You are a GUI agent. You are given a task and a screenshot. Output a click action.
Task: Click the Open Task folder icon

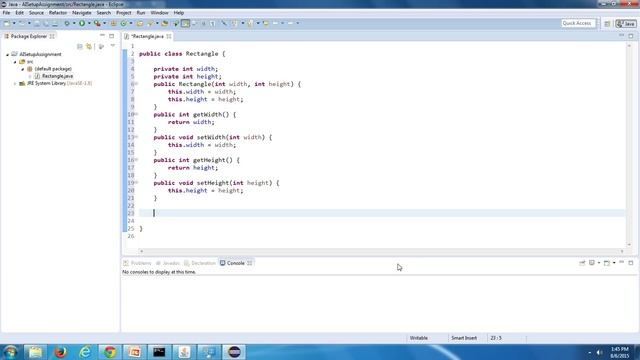coord(165,23)
